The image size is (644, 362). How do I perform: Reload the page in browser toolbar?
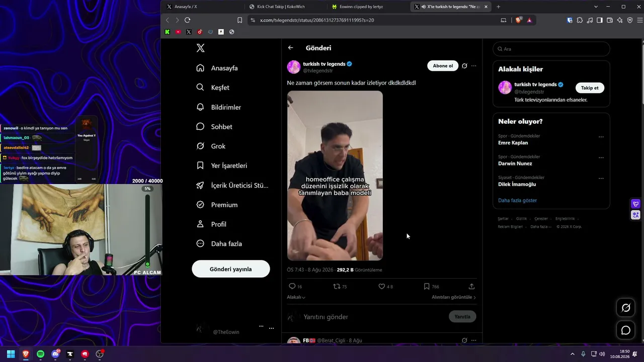click(187, 20)
